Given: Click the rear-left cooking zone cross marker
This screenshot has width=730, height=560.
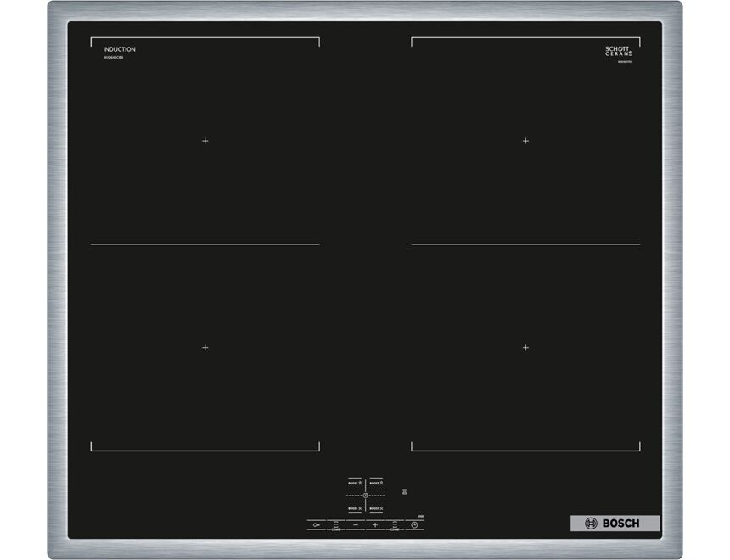Looking at the screenshot, I should pos(205,141).
